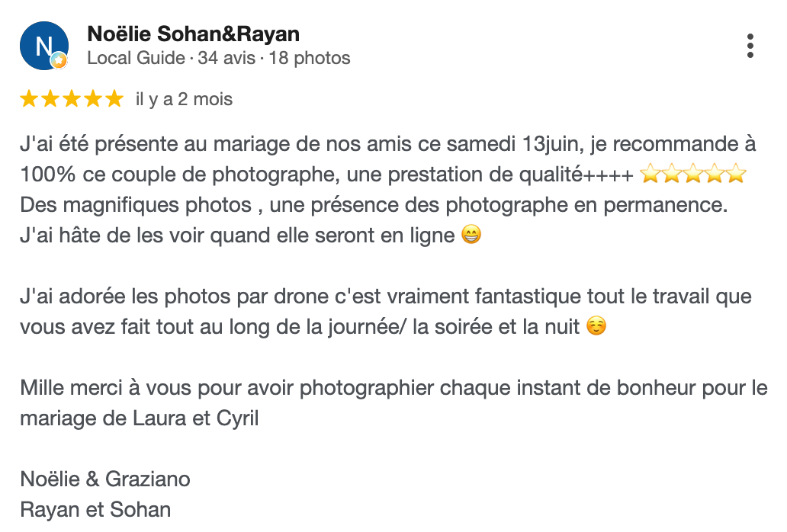Click the 'mariage de Laura et Cyril' text

coord(139,418)
